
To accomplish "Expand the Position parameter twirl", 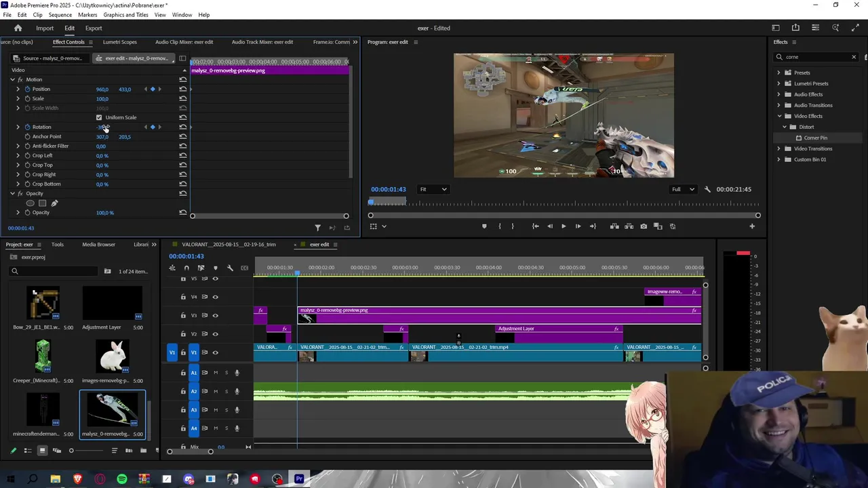I will coord(18,89).
